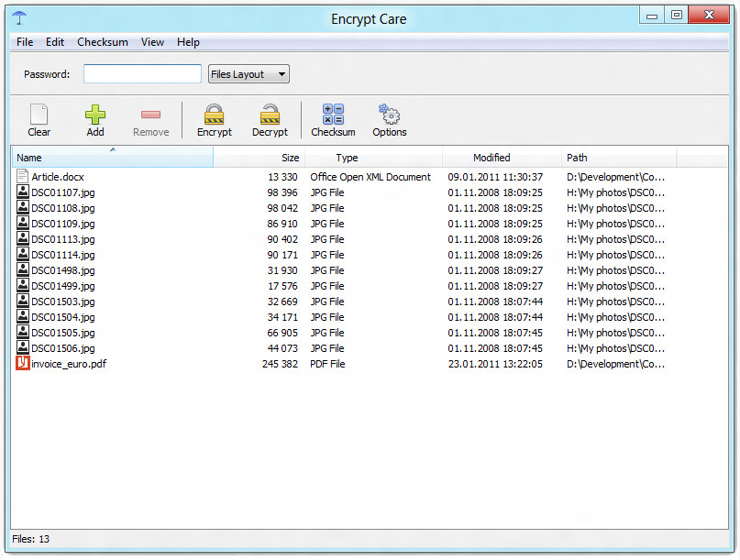Image resolution: width=740 pixels, height=560 pixels.
Task: Select the DSC01504.jpg image icon
Action: tap(23, 316)
